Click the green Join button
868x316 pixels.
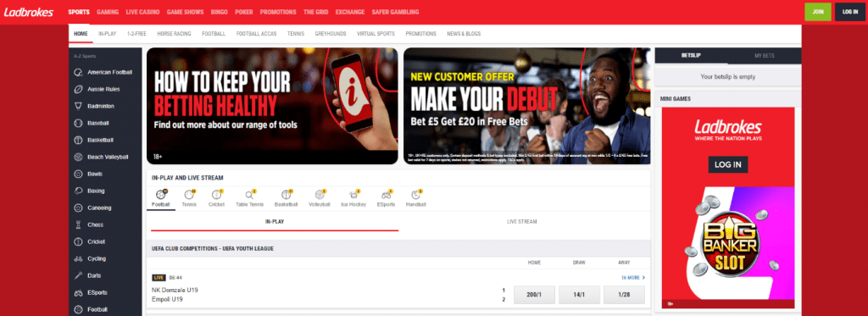tap(818, 12)
